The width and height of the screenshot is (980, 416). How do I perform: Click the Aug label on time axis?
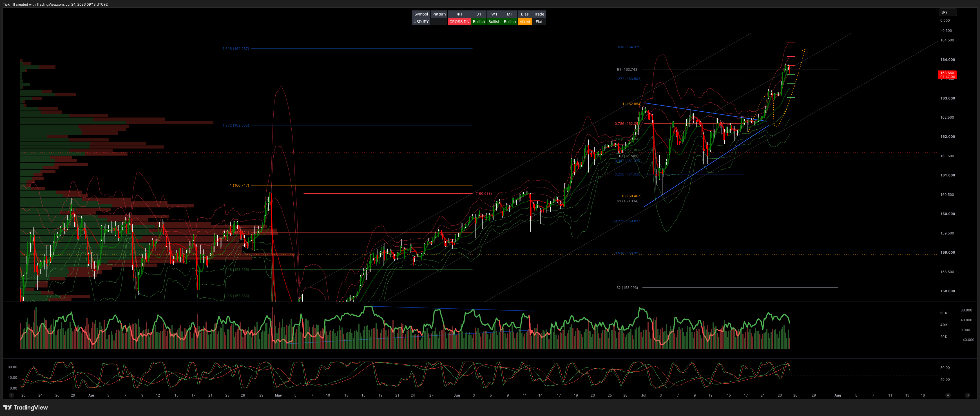click(x=837, y=395)
